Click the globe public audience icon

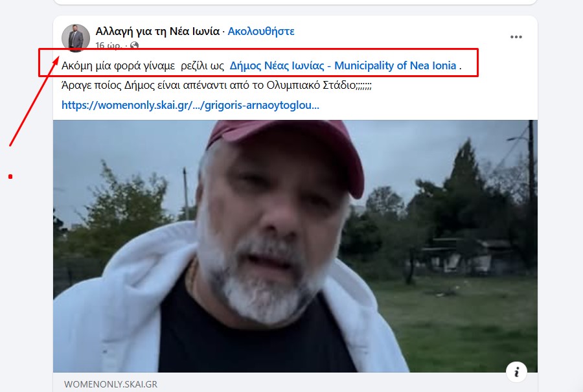[x=135, y=45]
